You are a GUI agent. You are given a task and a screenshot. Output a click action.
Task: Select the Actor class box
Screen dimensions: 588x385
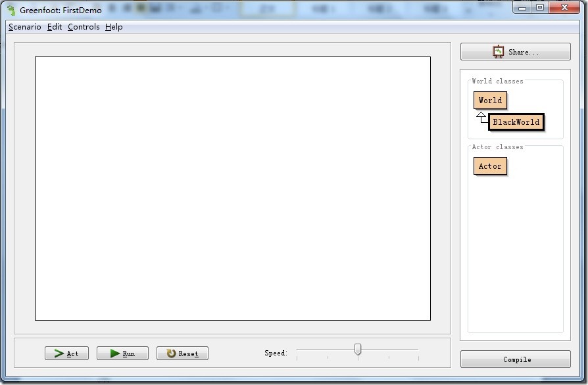(490, 166)
